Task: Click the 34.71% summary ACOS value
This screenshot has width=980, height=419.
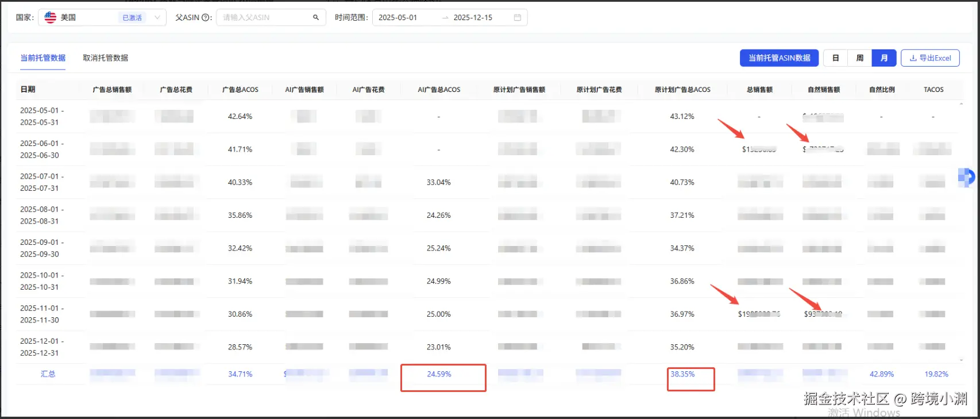Action: 240,374
